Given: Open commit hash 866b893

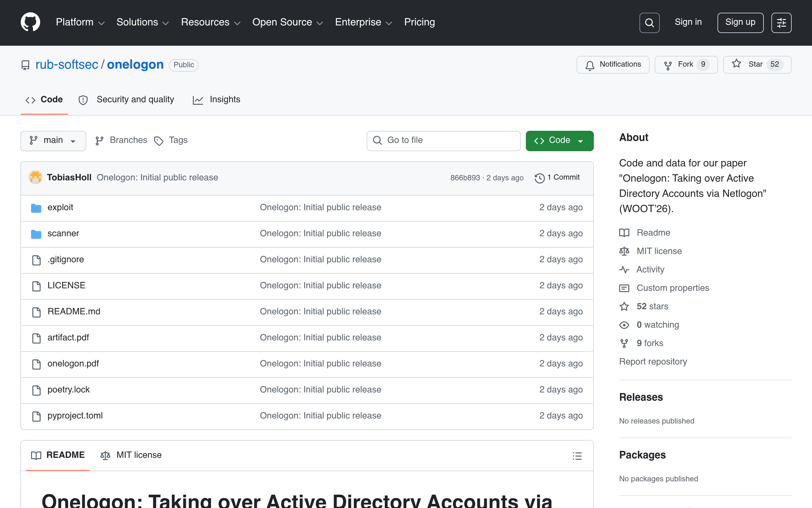Looking at the screenshot, I should click(x=465, y=178).
